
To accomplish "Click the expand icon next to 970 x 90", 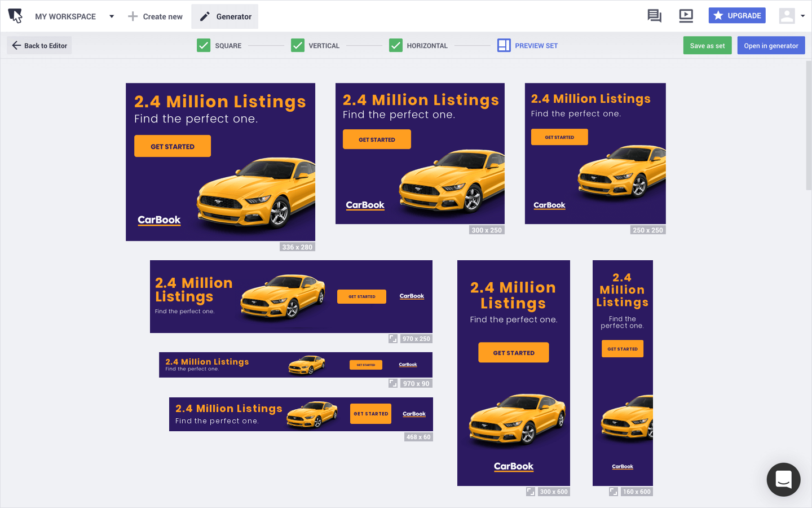I will 393,383.
